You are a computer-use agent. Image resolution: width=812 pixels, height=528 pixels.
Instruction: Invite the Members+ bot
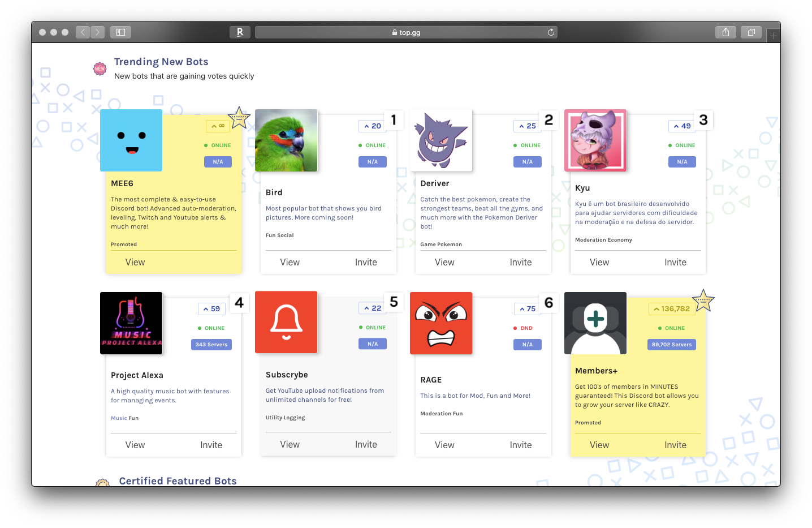[675, 445]
